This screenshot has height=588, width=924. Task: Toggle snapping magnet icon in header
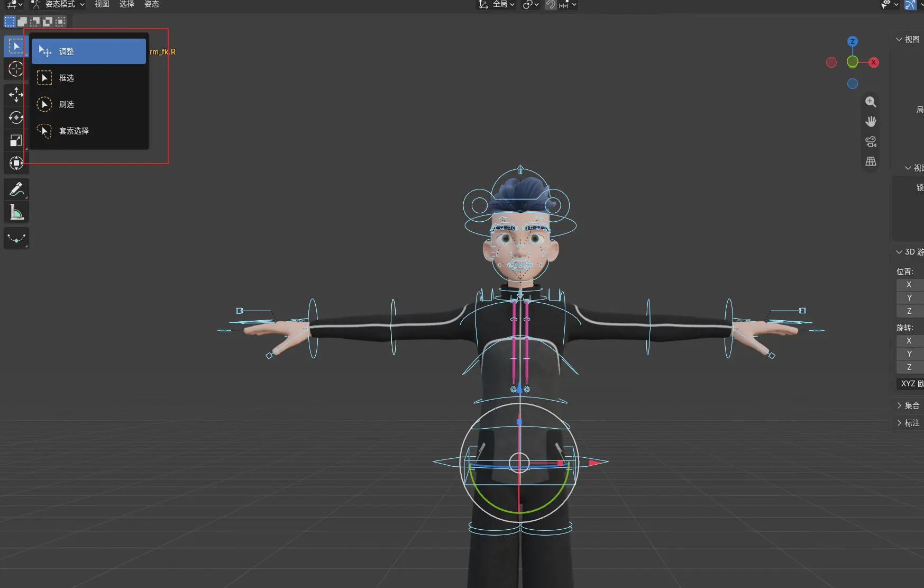pyautogui.click(x=551, y=5)
